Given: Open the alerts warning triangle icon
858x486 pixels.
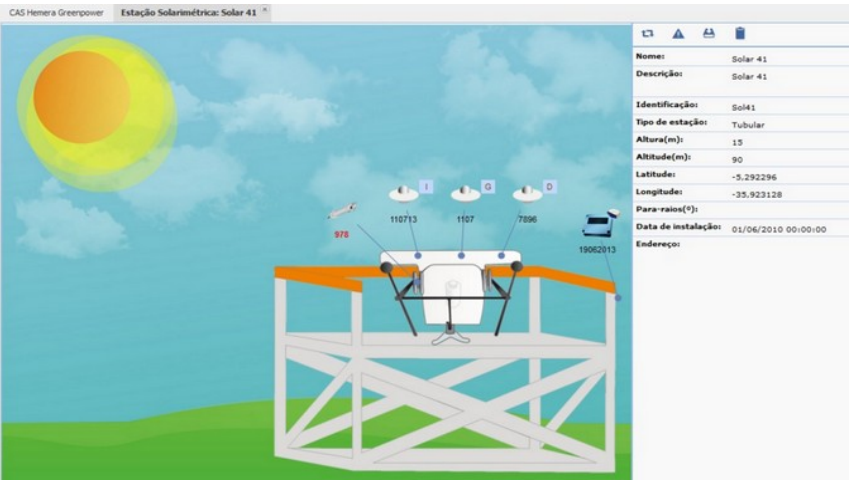Looking at the screenshot, I should click(x=678, y=33).
